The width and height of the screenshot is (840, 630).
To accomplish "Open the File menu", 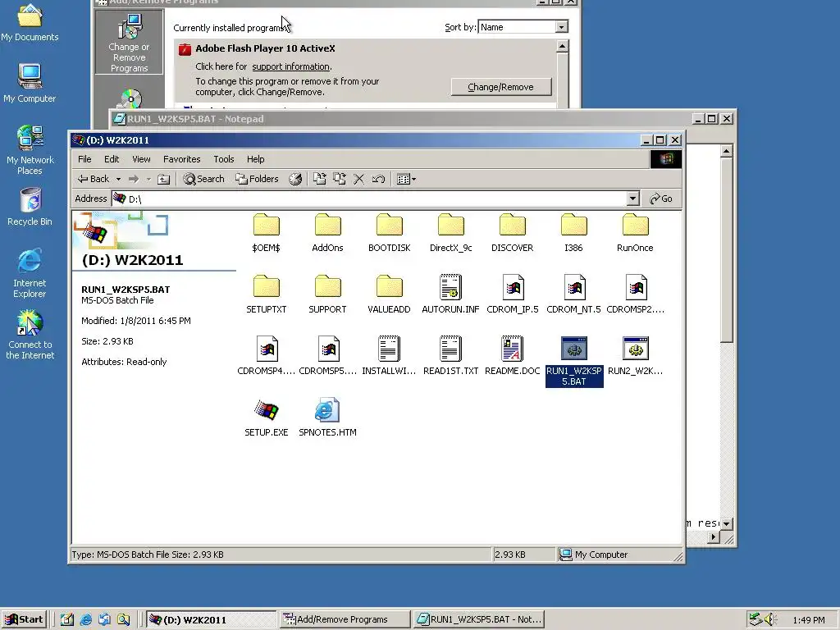I will pyautogui.click(x=84, y=159).
